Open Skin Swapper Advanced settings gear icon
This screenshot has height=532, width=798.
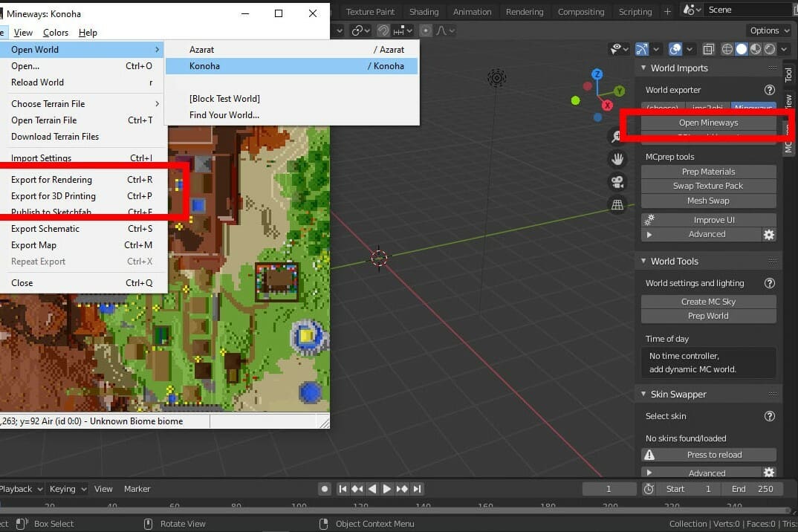click(768, 473)
